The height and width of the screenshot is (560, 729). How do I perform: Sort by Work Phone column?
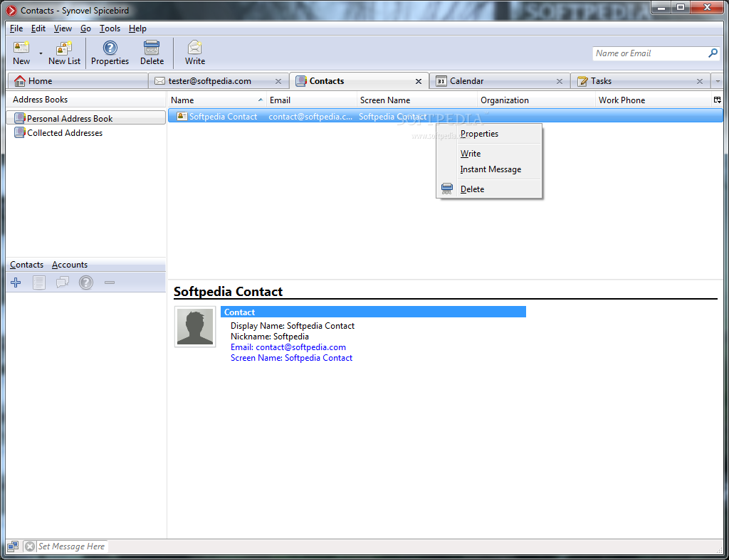pyautogui.click(x=654, y=100)
